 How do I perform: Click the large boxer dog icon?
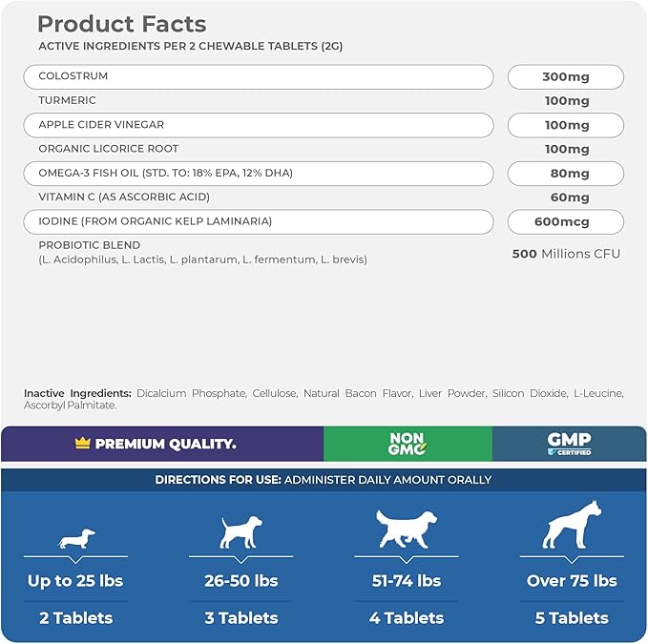click(571, 525)
